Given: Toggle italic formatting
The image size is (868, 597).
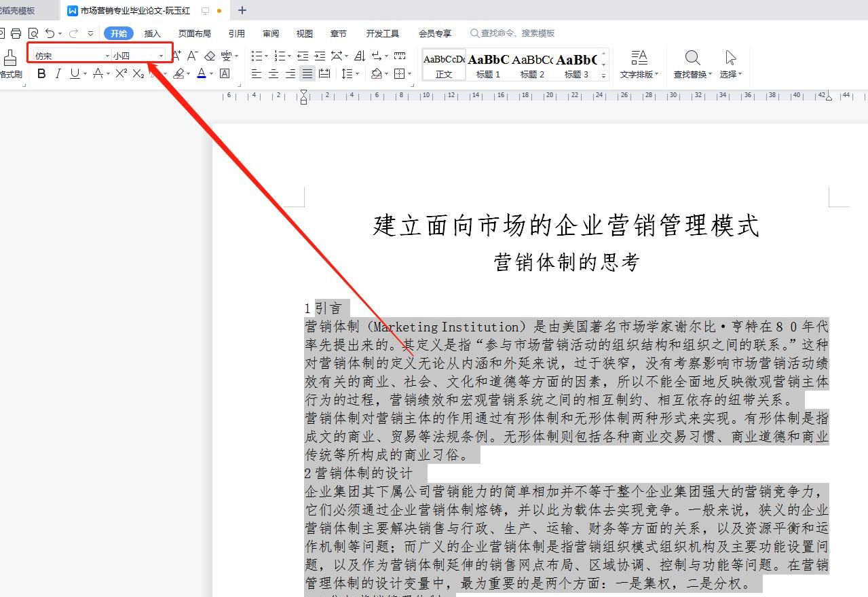Looking at the screenshot, I should click(x=58, y=73).
